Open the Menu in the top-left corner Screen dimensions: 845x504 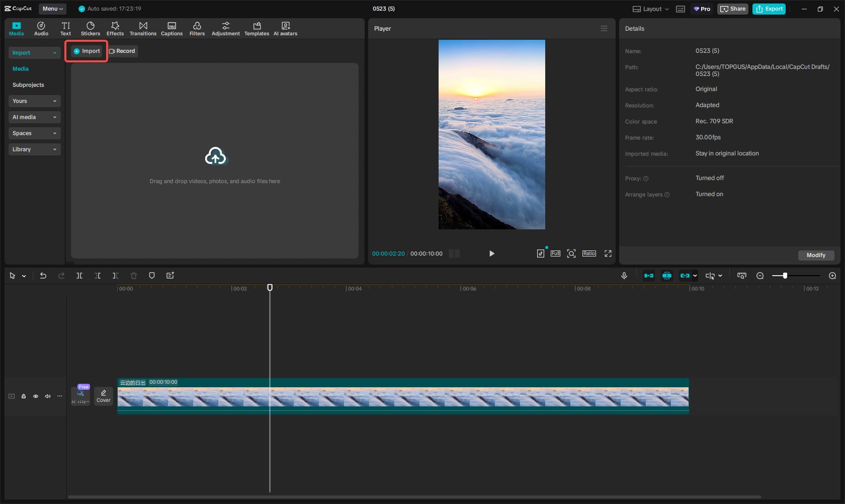tap(52, 9)
